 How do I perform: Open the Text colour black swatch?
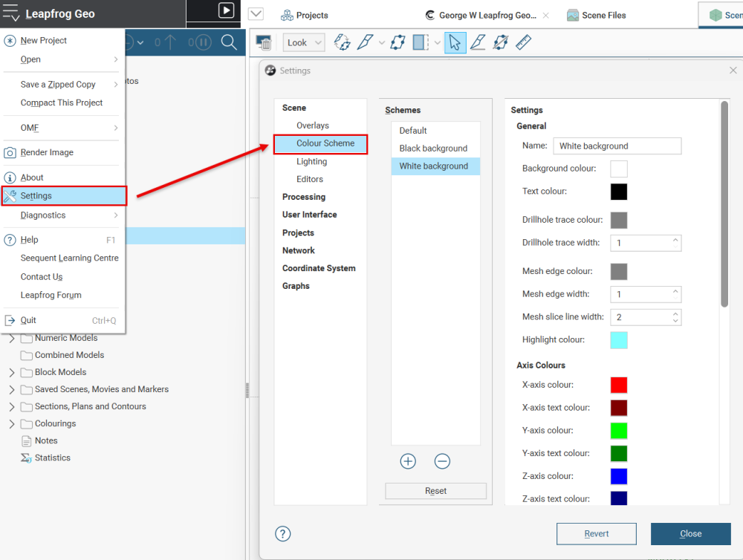coord(619,192)
